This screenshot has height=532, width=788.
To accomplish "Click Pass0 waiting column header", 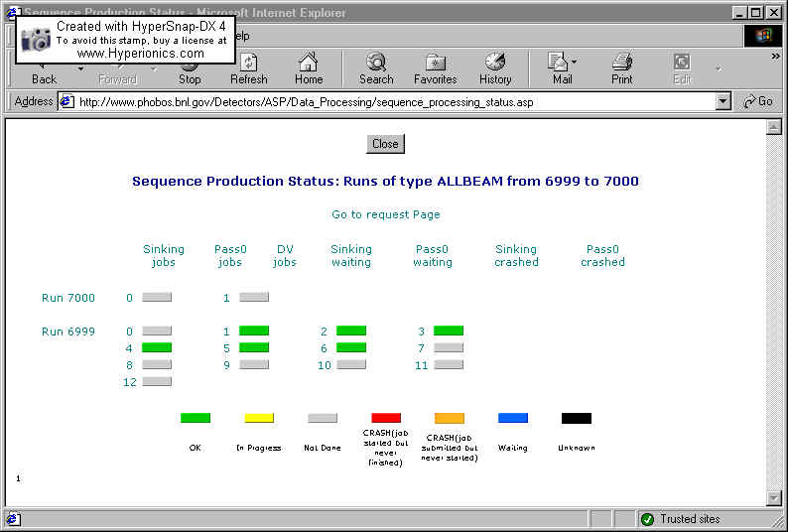I will 432,255.
